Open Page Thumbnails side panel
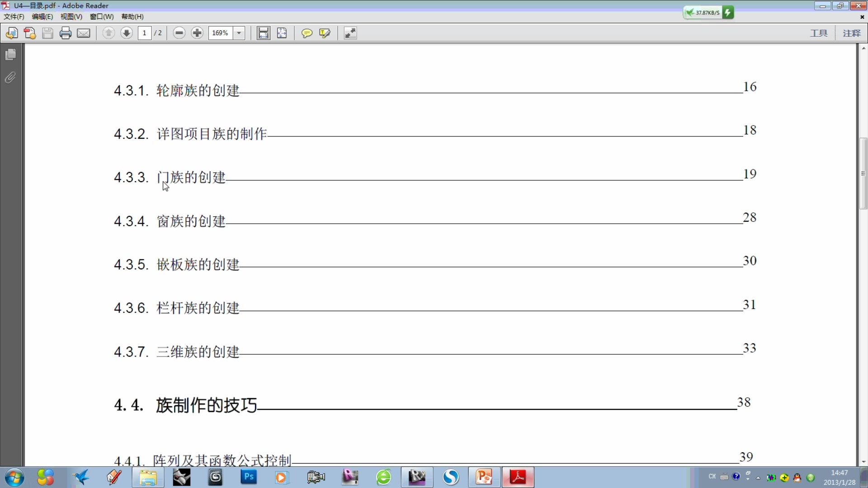 pyautogui.click(x=10, y=55)
